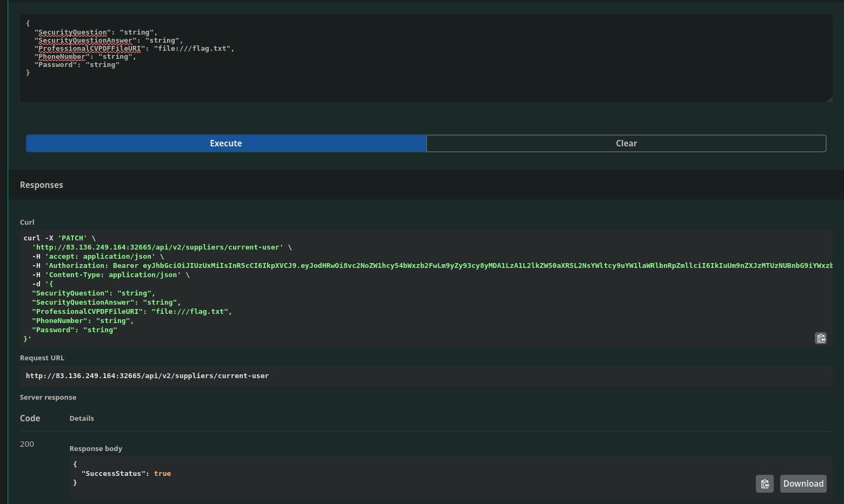This screenshot has height=504, width=844.
Task: Click the Code column header
Action: pyautogui.click(x=30, y=419)
